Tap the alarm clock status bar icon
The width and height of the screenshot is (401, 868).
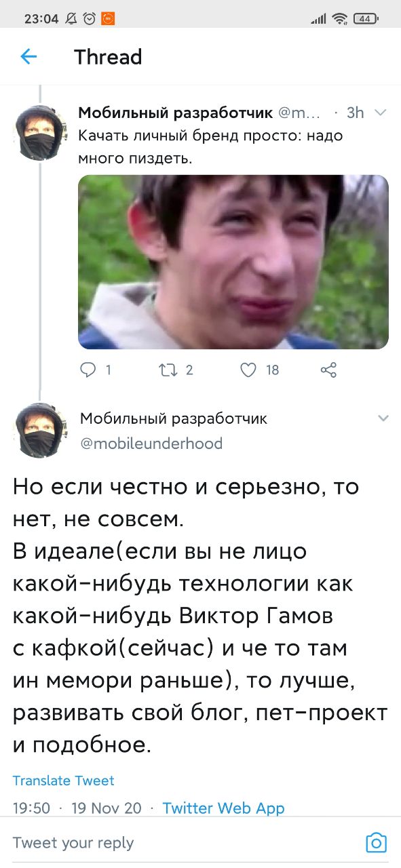[90, 19]
